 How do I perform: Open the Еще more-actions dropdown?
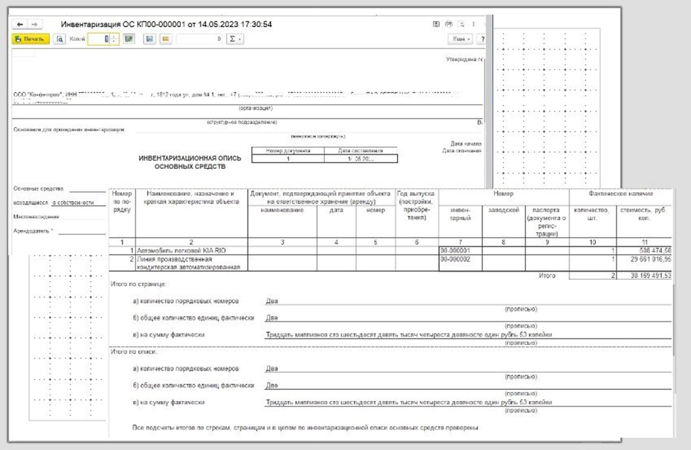click(x=461, y=39)
